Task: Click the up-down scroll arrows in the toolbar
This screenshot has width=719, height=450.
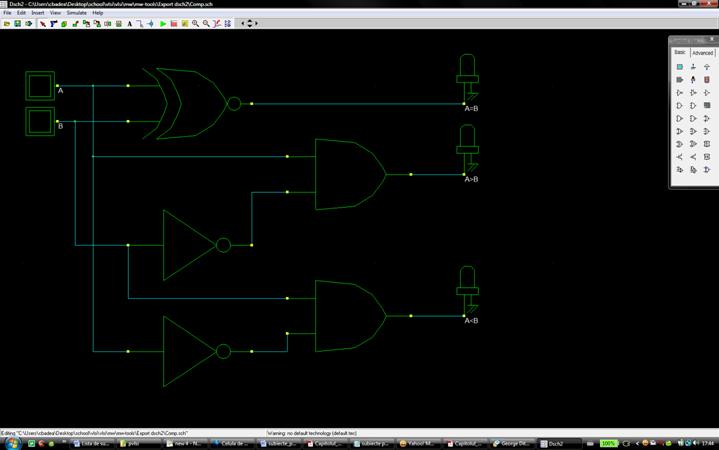Action: tap(249, 23)
